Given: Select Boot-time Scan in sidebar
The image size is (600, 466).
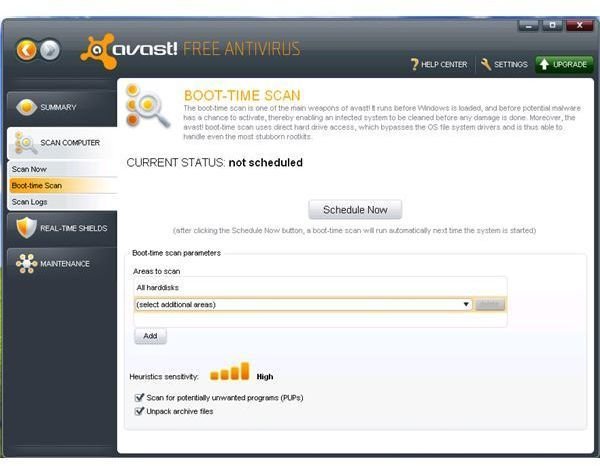Looking at the screenshot, I should [64, 186].
